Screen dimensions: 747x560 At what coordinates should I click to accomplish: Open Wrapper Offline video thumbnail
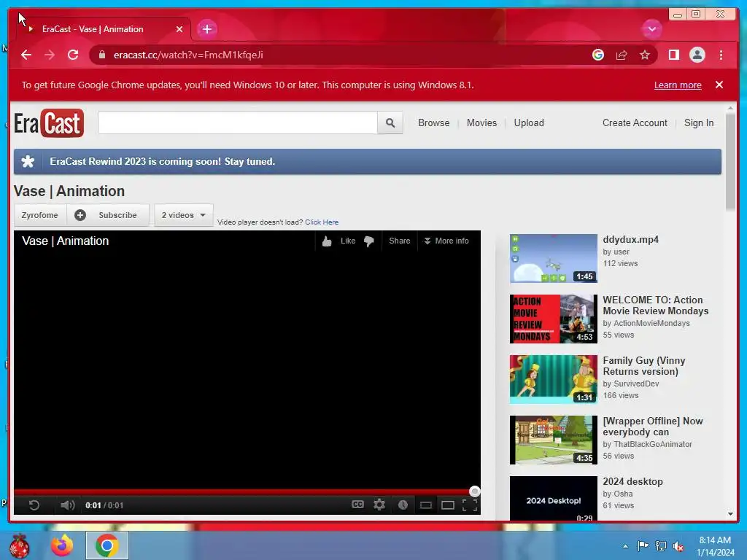(x=553, y=440)
